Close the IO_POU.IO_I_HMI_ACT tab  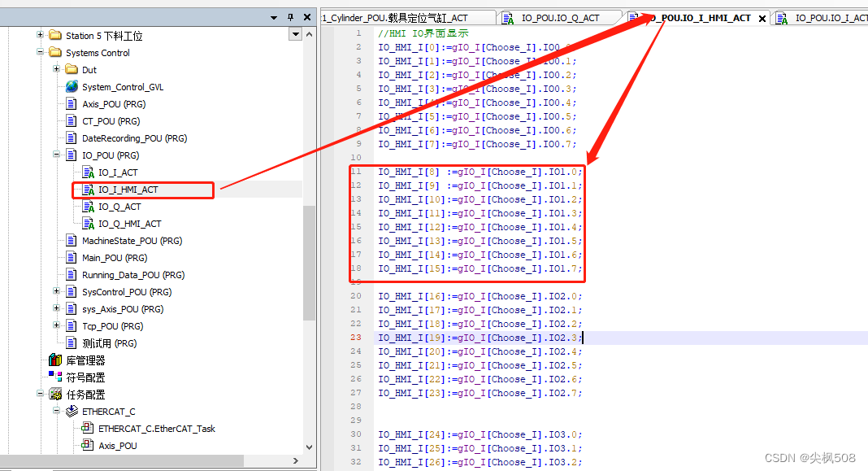(x=762, y=19)
